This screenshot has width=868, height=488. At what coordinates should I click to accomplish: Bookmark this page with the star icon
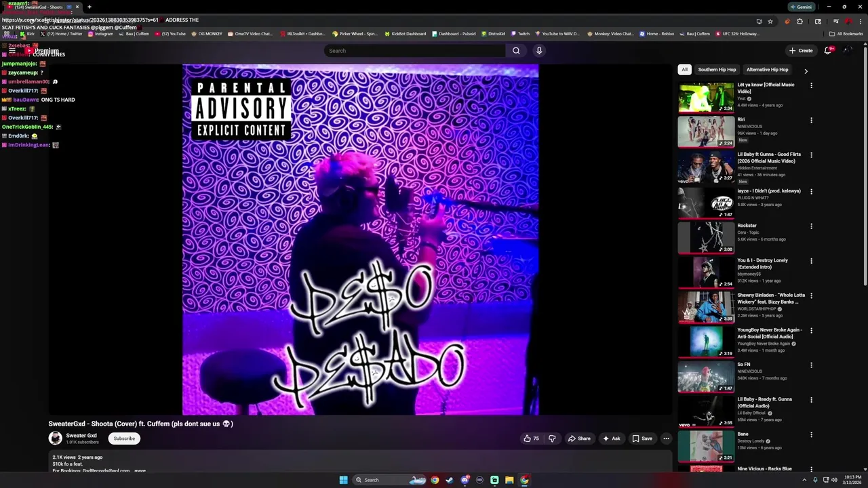tap(770, 21)
